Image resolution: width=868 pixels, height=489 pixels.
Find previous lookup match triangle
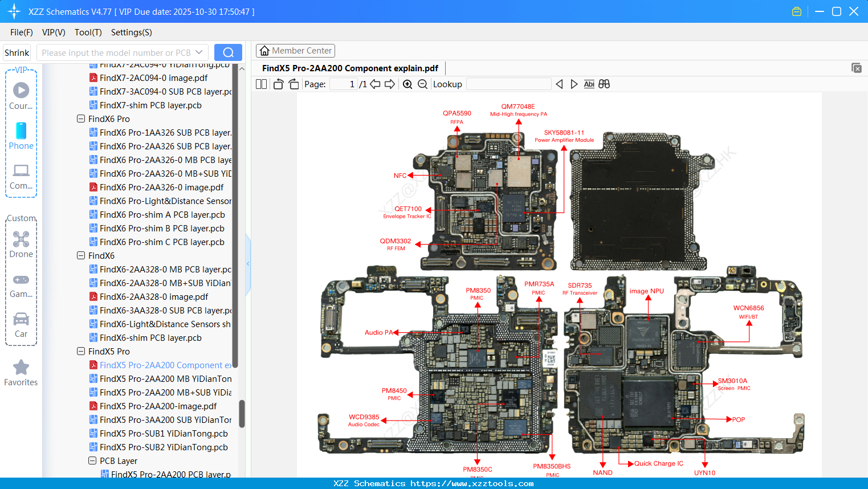point(559,84)
